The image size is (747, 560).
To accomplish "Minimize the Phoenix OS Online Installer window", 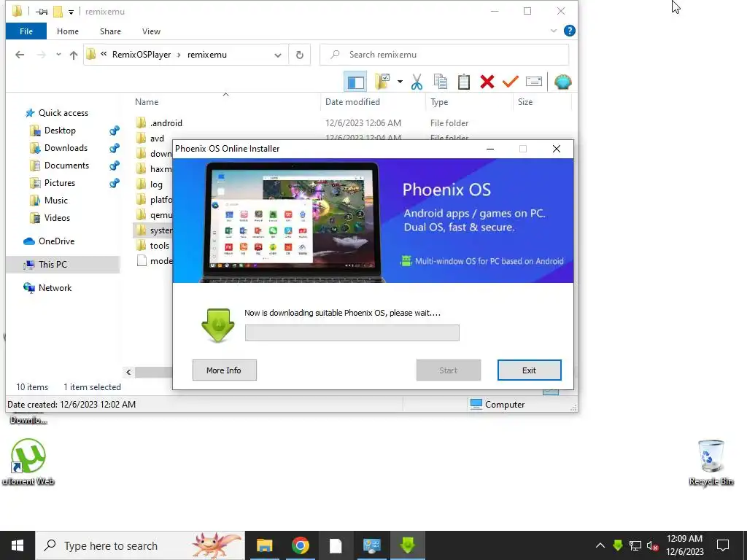I will click(489, 149).
